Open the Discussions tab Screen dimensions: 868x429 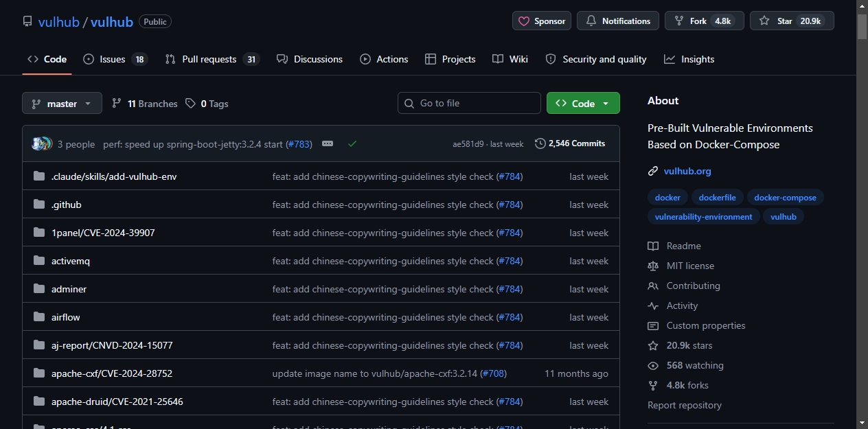[x=310, y=59]
